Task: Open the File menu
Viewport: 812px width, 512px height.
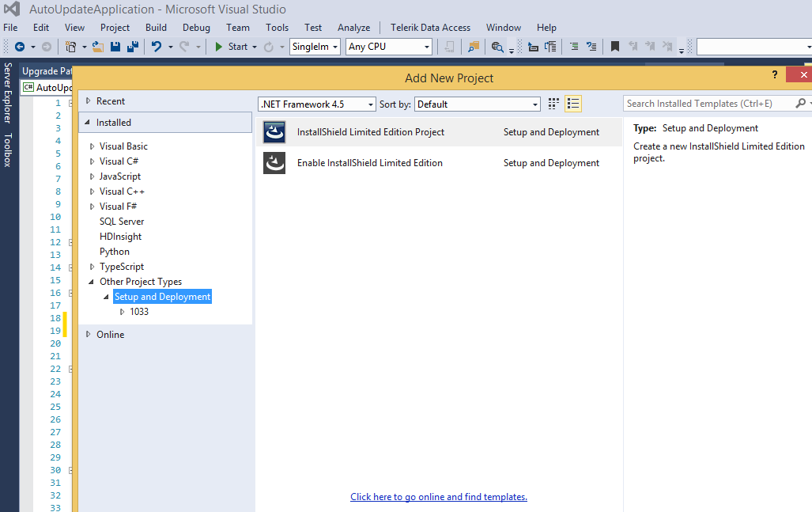Action: (10, 28)
